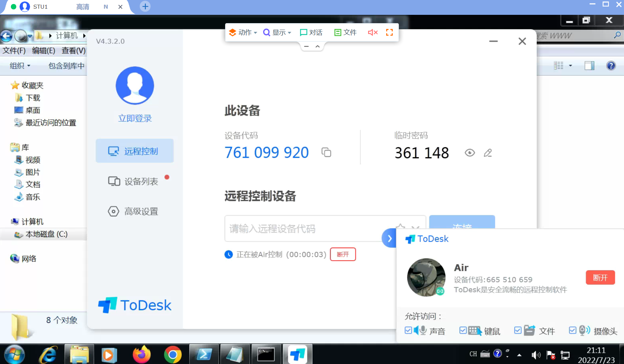Open Internet Explorer from taskbar
Viewport: 624px width, 364px height.
(48, 354)
